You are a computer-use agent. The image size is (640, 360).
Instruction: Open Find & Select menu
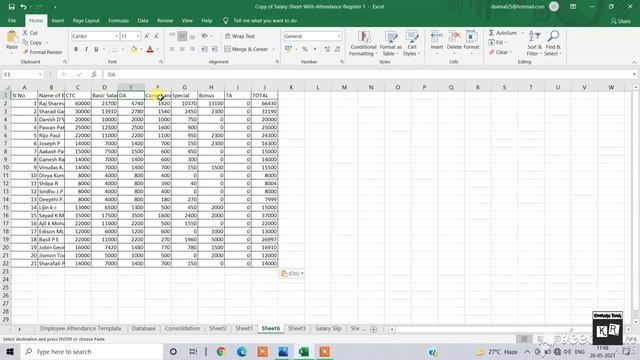[553, 44]
